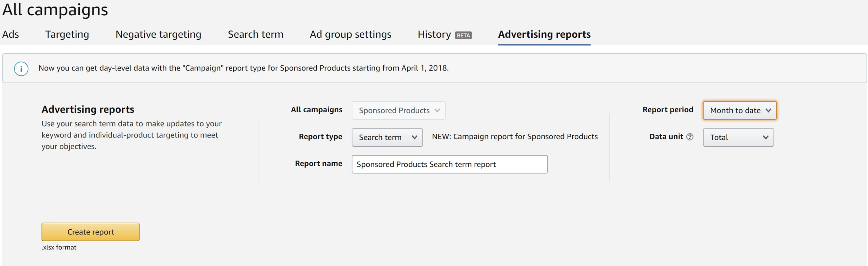Go to the Negative targeting tab
The height and width of the screenshot is (266, 868).
tap(158, 34)
